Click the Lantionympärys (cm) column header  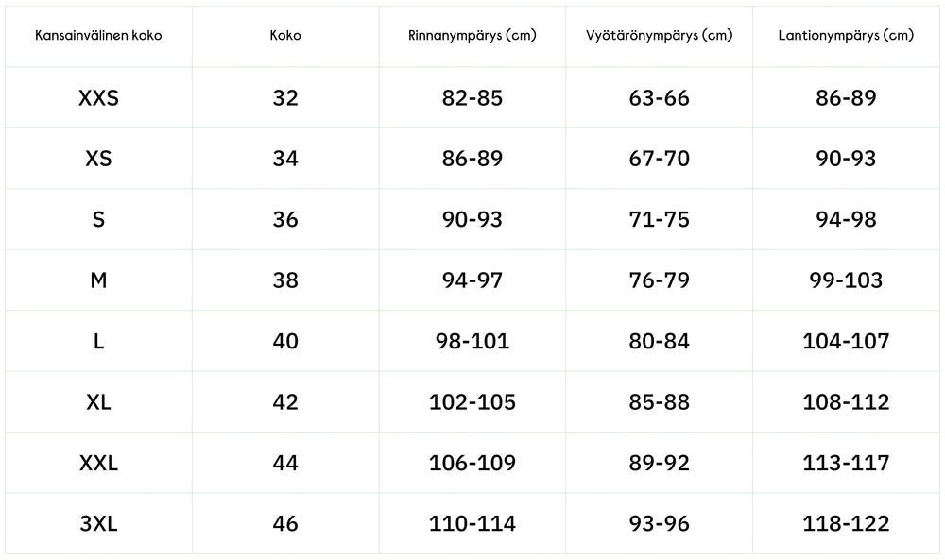click(847, 36)
